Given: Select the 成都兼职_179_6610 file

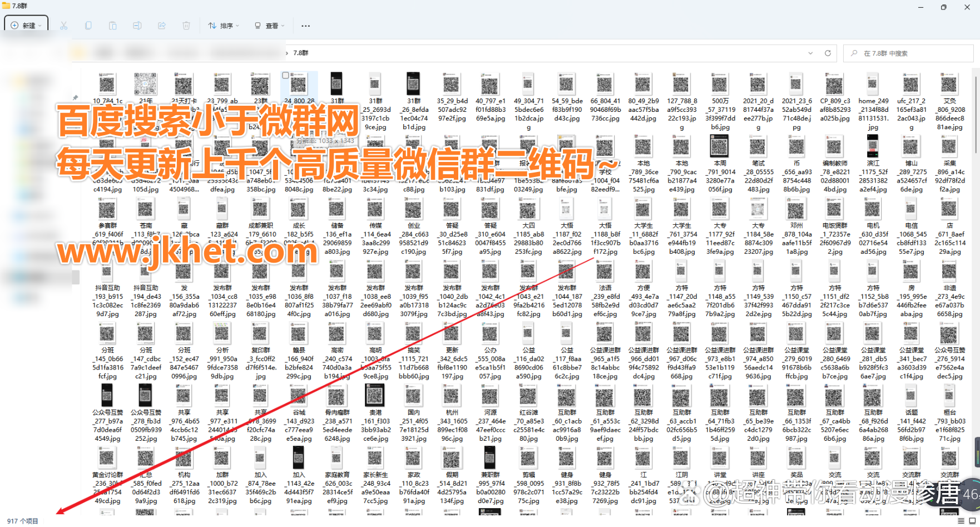Looking at the screenshot, I should (x=260, y=226).
